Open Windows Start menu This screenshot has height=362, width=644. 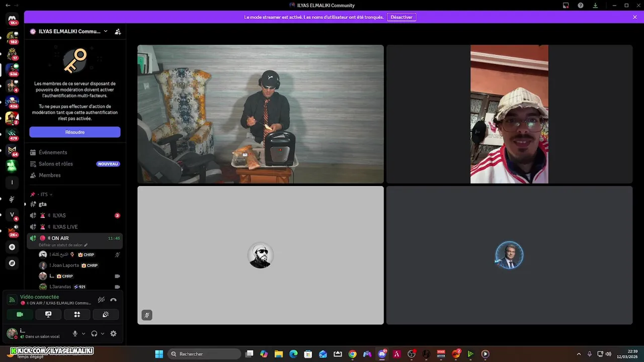tap(159, 354)
